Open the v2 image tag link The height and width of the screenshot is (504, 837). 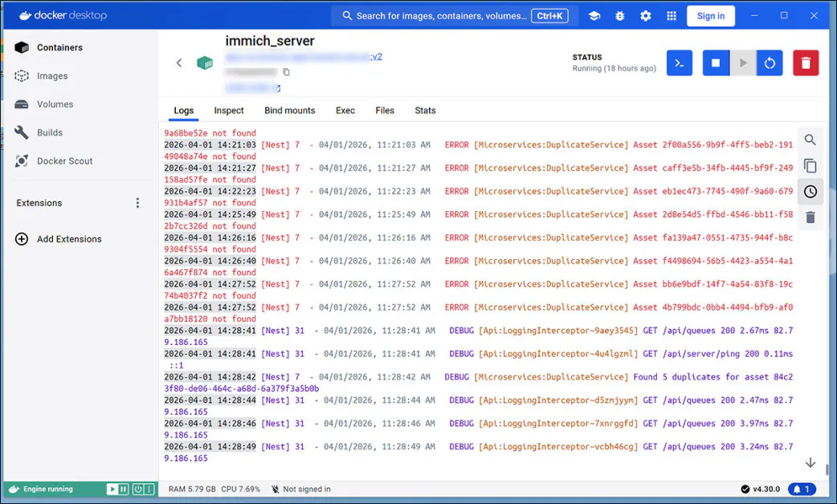tap(376, 56)
